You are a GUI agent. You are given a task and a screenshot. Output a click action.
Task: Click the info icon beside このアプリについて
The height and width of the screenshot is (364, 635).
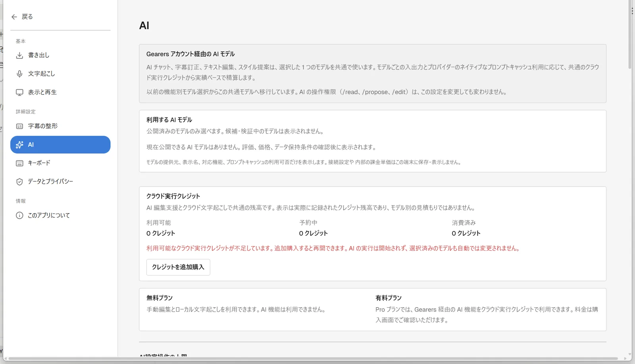coord(19,216)
